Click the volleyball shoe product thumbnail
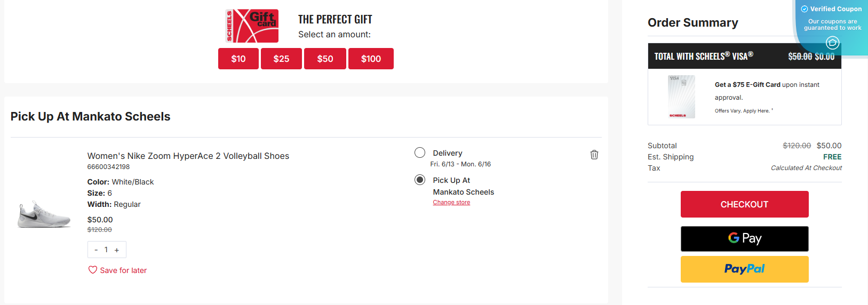 [x=44, y=214]
